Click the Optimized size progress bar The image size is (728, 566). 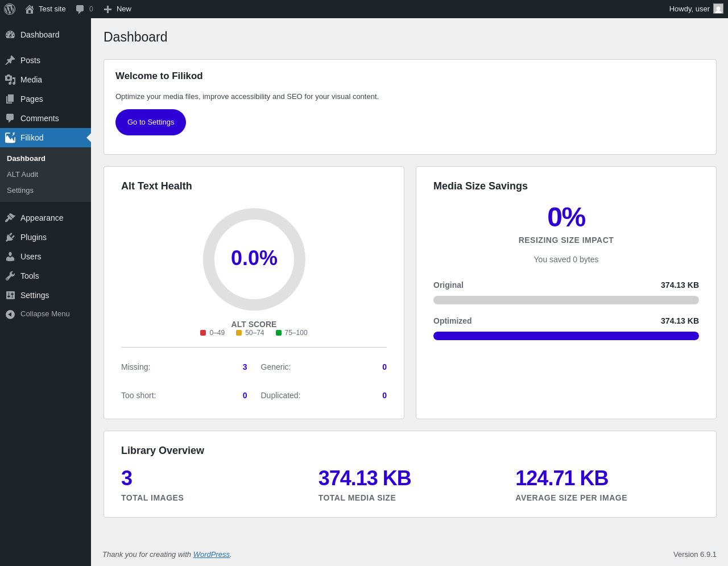pyautogui.click(x=566, y=336)
